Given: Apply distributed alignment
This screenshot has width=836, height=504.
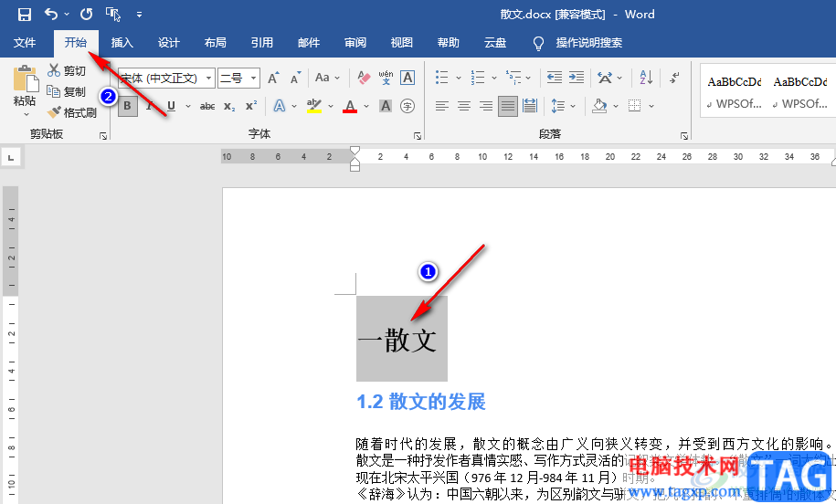Looking at the screenshot, I should coord(530,106).
